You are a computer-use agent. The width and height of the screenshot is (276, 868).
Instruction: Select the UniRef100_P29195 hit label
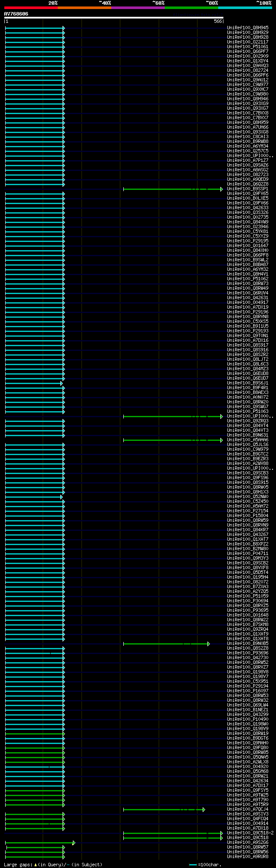(x=248, y=241)
